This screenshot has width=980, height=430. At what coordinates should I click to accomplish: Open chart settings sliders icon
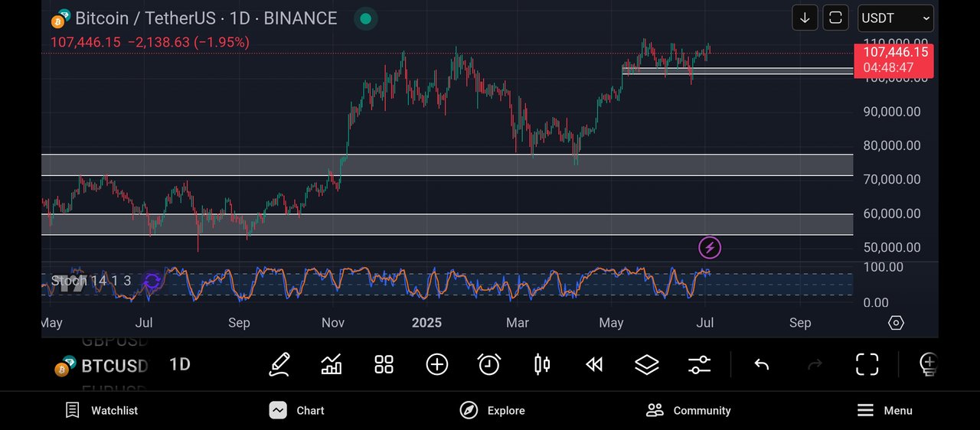(x=699, y=365)
